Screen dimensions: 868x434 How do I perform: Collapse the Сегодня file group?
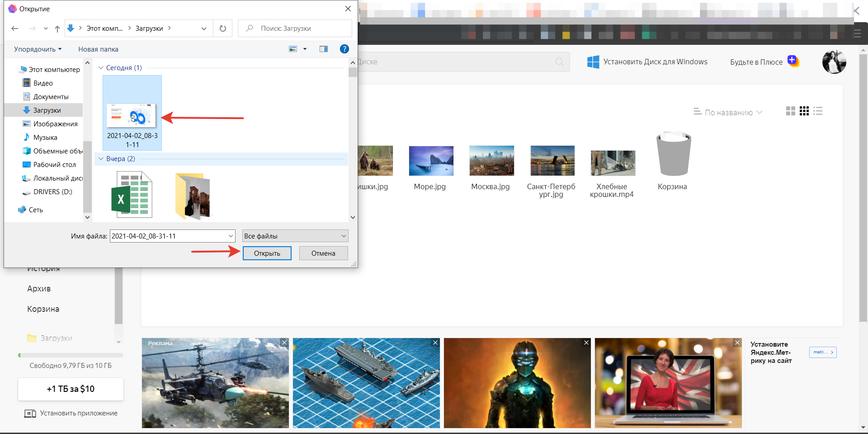pyautogui.click(x=101, y=68)
